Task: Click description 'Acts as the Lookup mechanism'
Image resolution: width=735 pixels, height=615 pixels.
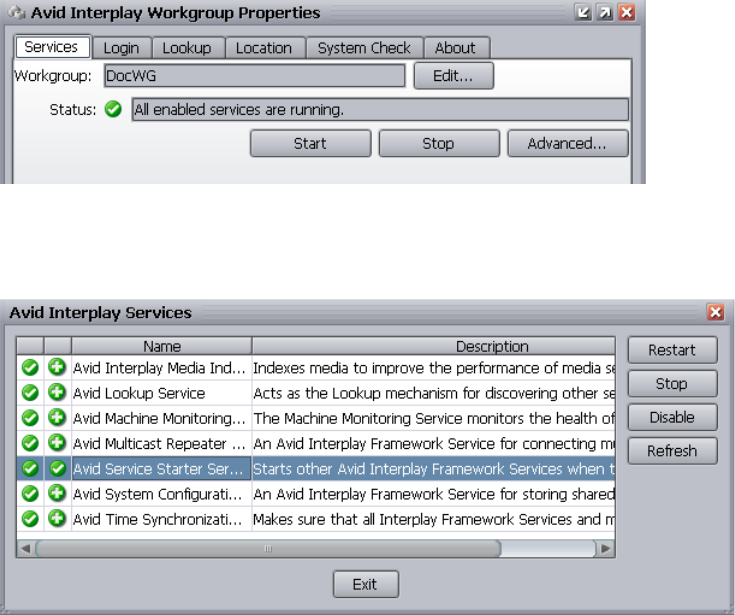Action: pyautogui.click(x=434, y=393)
